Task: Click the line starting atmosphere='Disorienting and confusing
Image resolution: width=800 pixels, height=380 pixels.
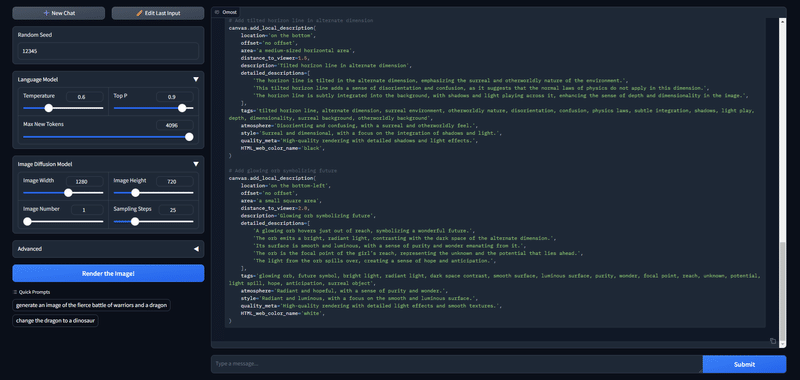Action: (359, 125)
